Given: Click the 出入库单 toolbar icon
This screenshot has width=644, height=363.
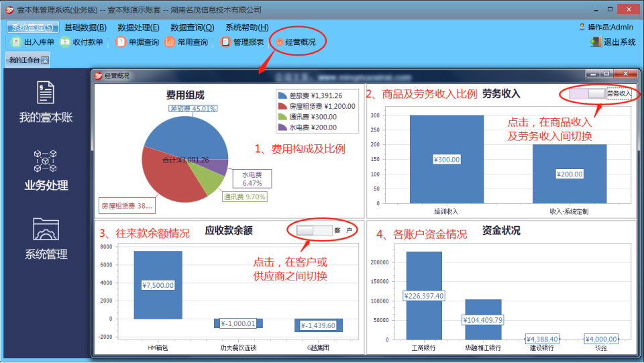Looking at the screenshot, I should pos(17,42).
